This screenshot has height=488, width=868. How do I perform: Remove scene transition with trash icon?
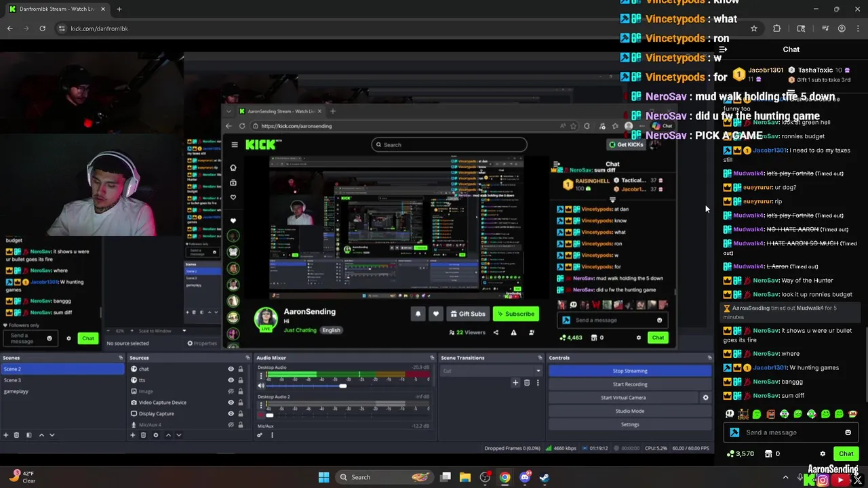(527, 383)
